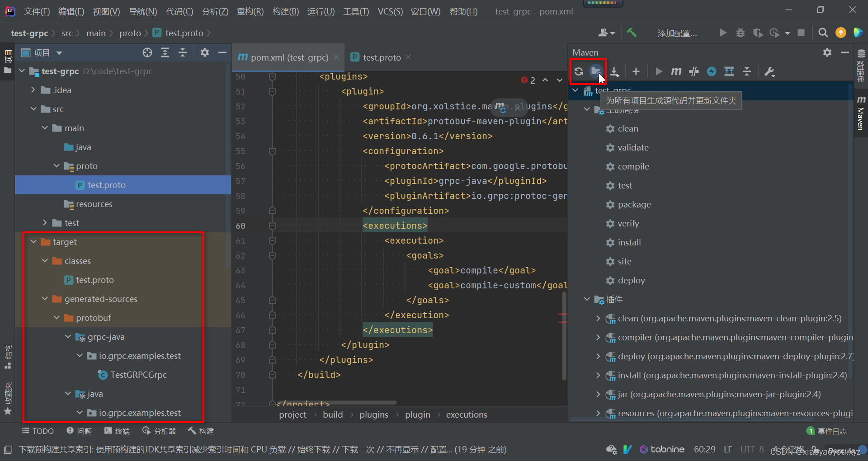The width and height of the screenshot is (868, 461).
Task: Collapse grpc-java folder node
Action: [x=68, y=337]
